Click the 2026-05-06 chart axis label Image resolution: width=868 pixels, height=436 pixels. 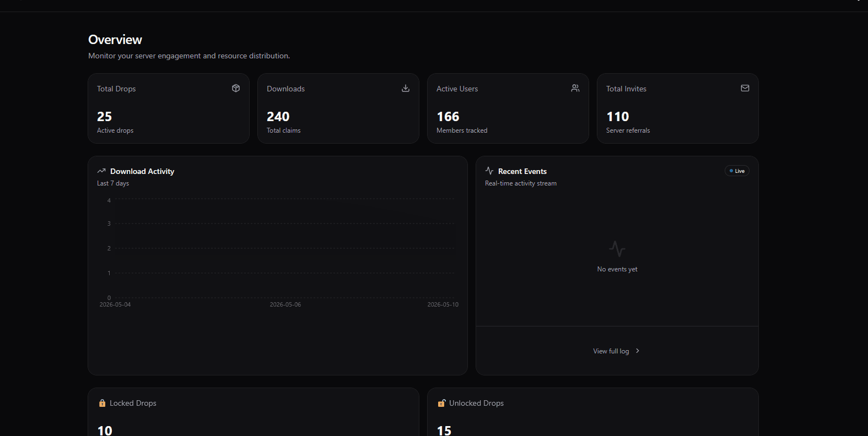pos(285,304)
